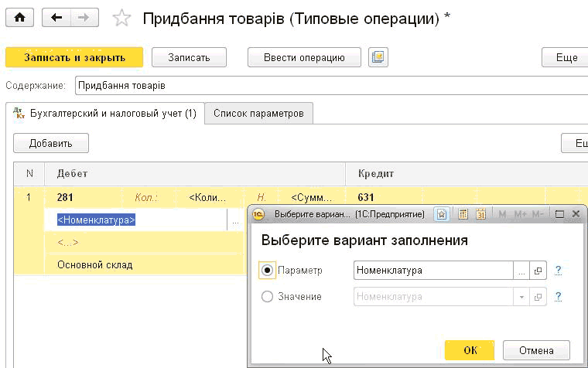Open the calculator icon in dialog title bar
The width and height of the screenshot is (588, 368).
point(463,214)
